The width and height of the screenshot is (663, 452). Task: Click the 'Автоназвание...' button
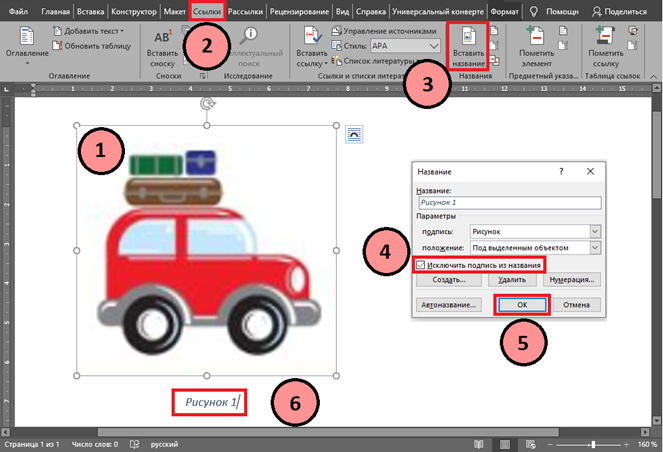[449, 304]
